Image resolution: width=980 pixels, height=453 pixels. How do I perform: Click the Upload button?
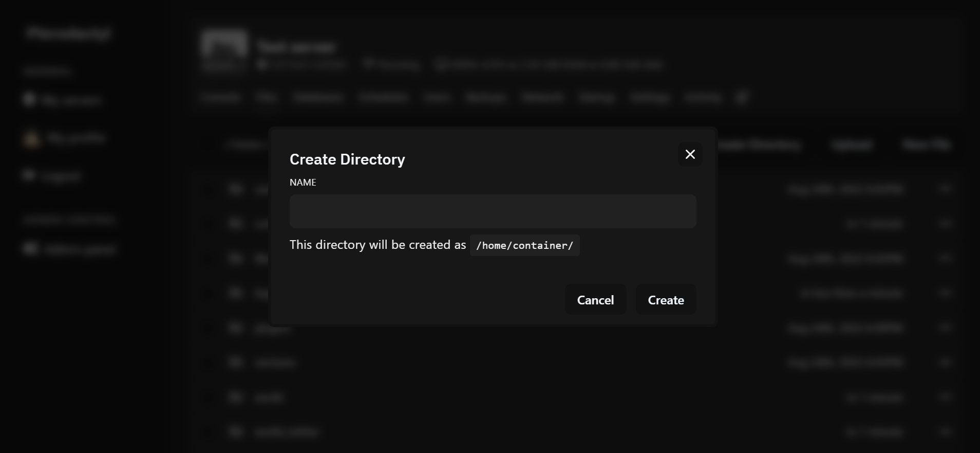[852, 145]
